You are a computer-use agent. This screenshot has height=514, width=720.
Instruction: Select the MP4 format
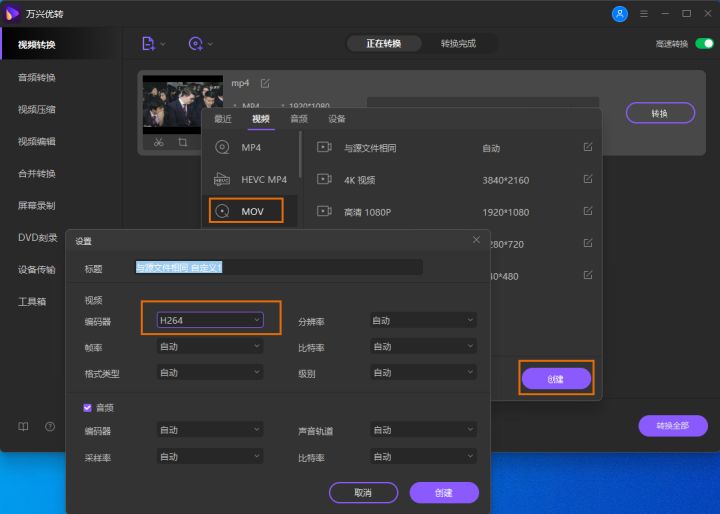(251, 147)
